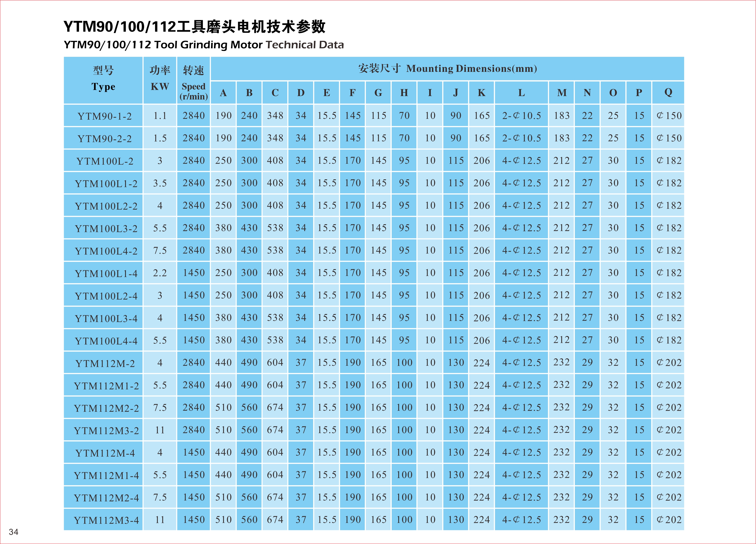Click column header N
Screen dimensions: 756x544
pos(587,93)
